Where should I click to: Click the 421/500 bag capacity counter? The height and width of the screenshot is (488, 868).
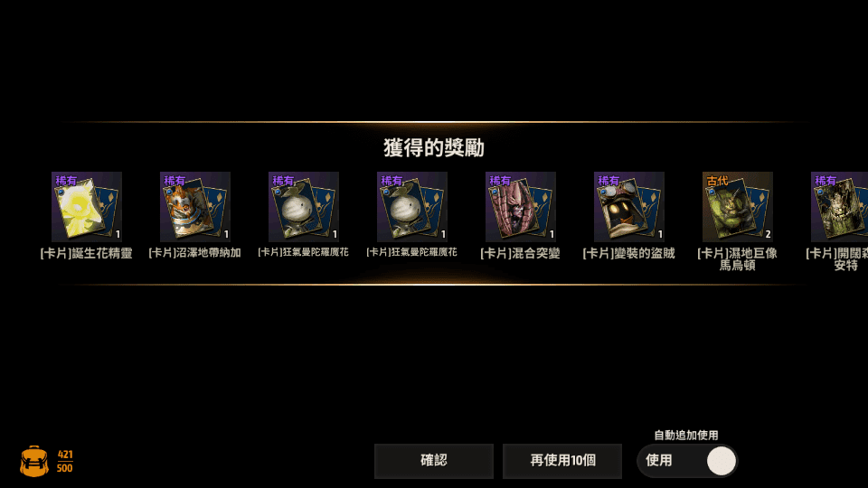(x=65, y=462)
